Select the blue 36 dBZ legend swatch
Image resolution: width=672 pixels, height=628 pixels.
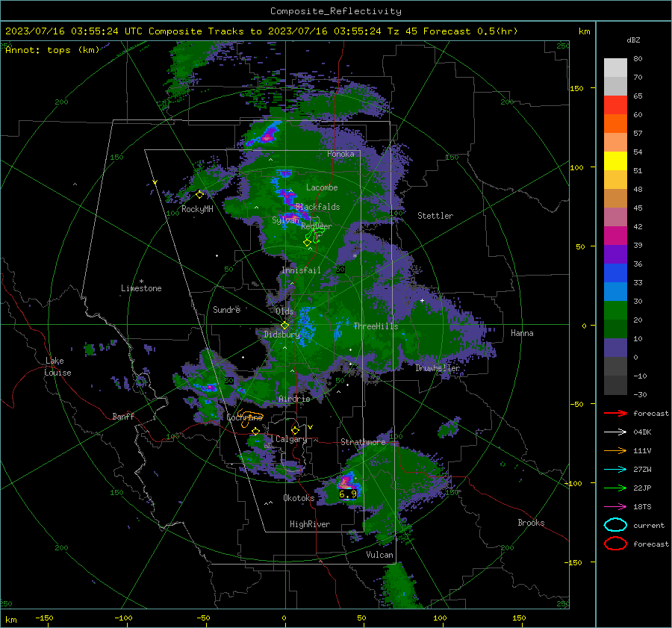(615, 273)
